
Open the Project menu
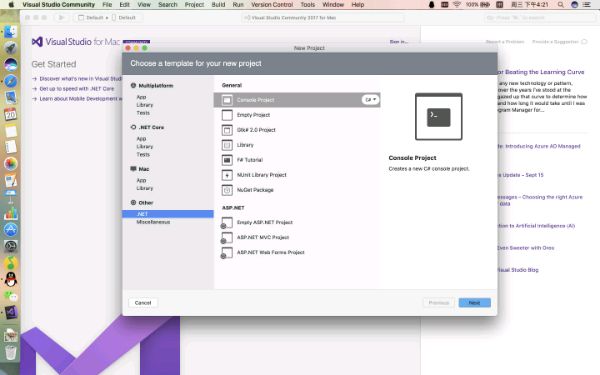(194, 5)
